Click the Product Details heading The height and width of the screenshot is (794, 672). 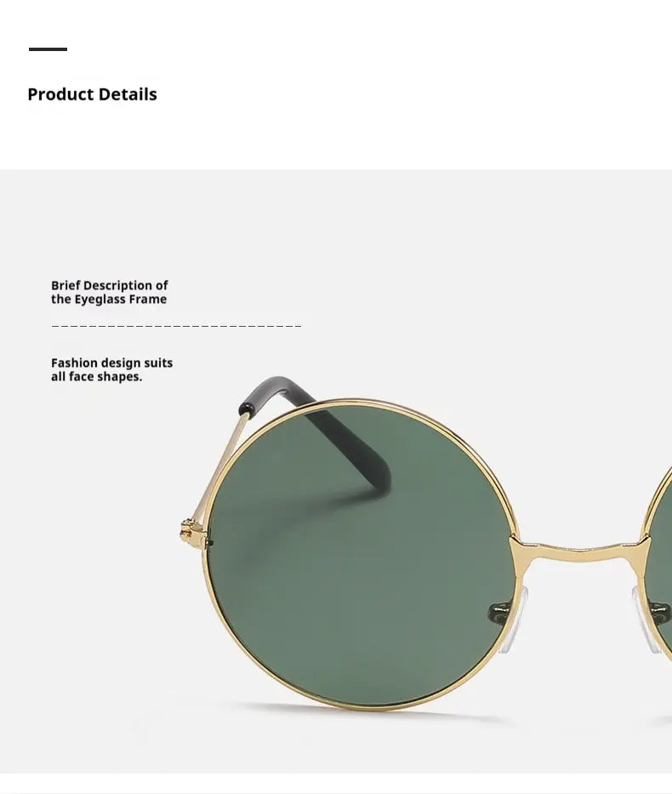pyautogui.click(x=92, y=94)
